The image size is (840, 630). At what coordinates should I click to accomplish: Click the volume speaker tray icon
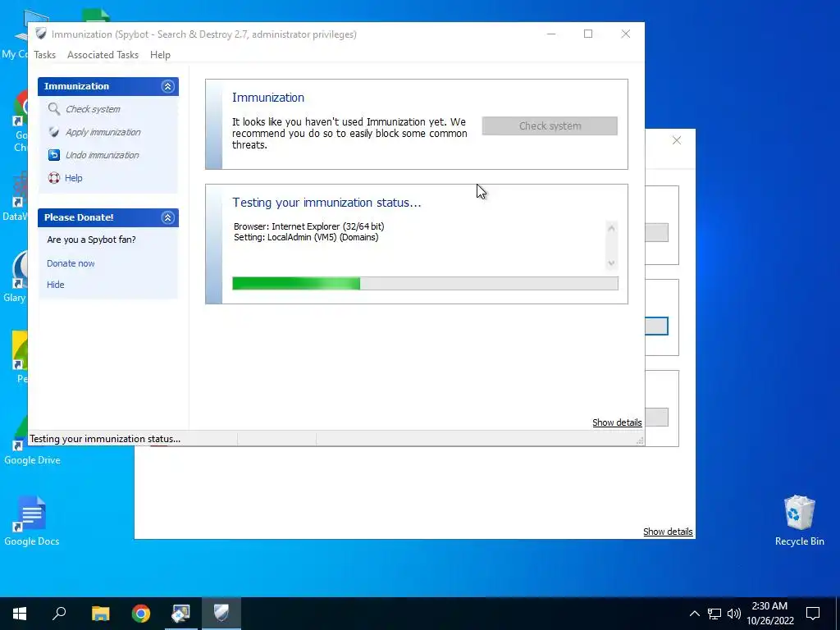click(734, 614)
